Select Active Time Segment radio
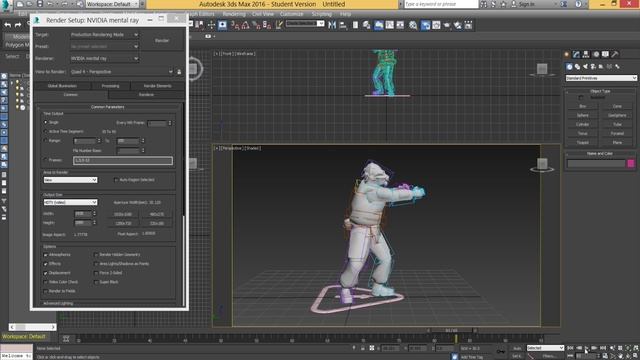Image resolution: width=640 pixels, height=360 pixels. click(x=45, y=131)
